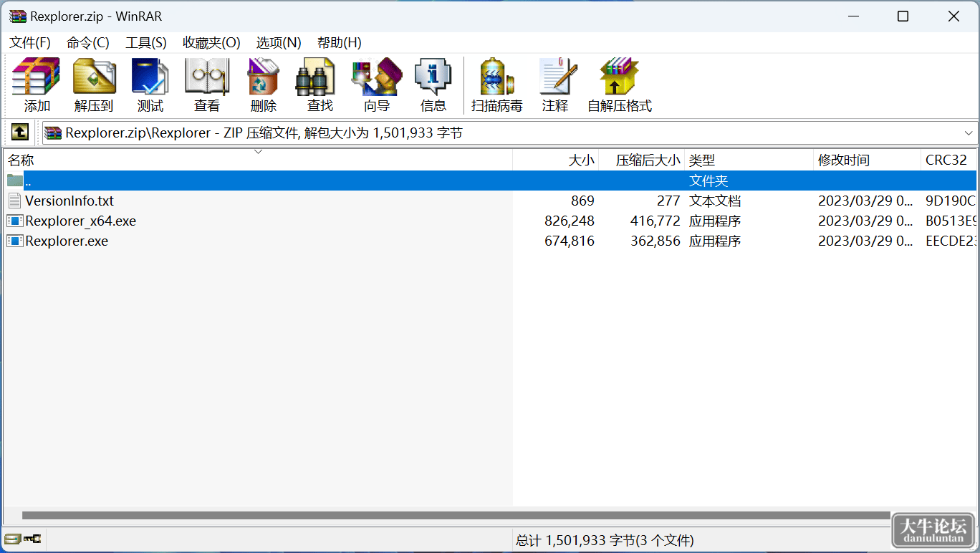Viewport: 980px width, 553px height.
Task: Select file name Rexplorer_x64.exe
Action: tap(80, 221)
